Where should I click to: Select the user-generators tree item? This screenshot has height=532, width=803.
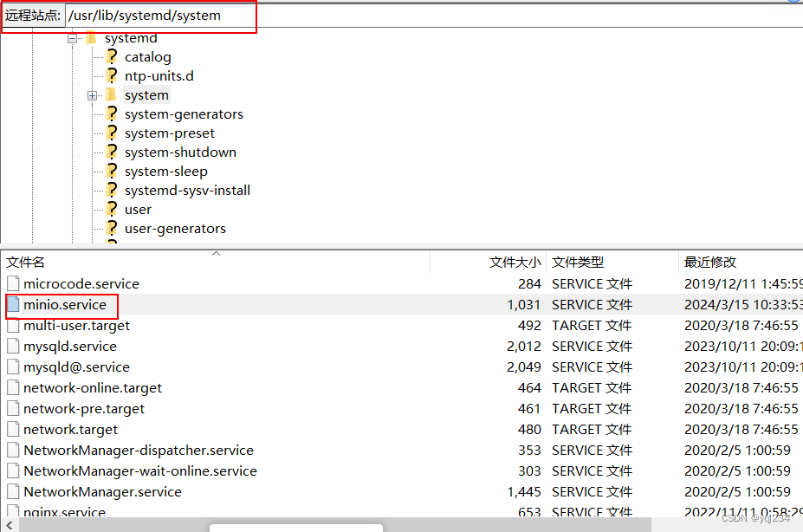click(175, 228)
